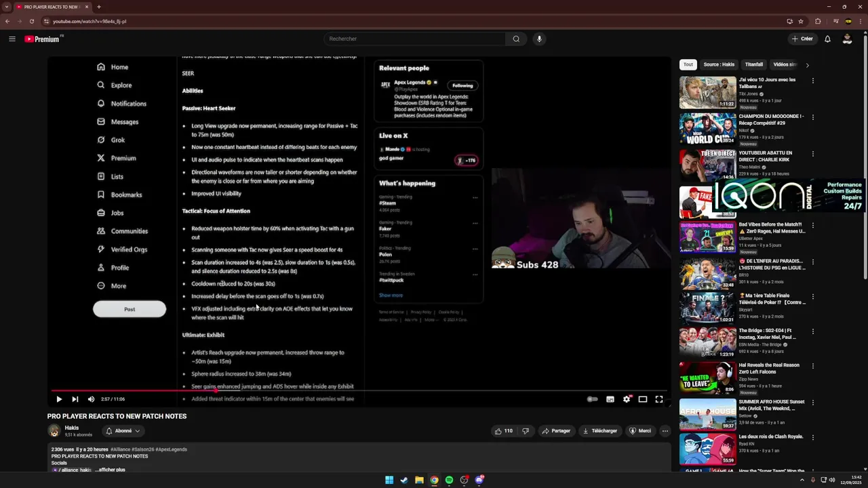
Task: Dislike the video
Action: [526, 430]
